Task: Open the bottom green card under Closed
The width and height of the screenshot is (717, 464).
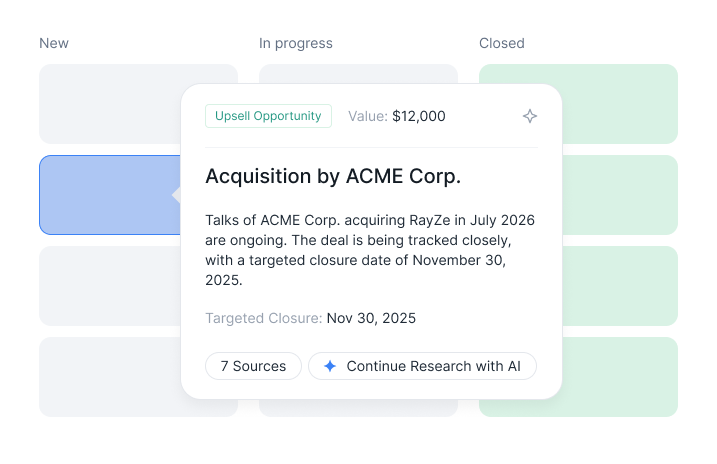Action: (620, 377)
